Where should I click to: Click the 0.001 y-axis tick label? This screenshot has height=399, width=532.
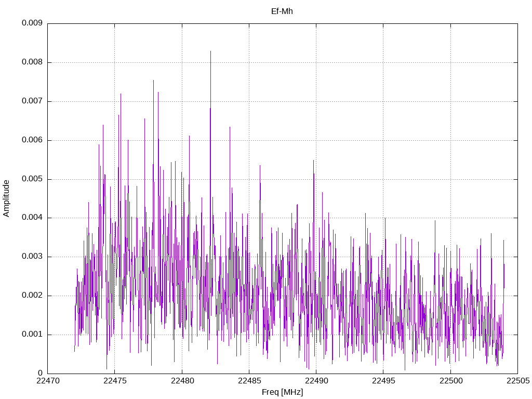pyautogui.click(x=32, y=334)
